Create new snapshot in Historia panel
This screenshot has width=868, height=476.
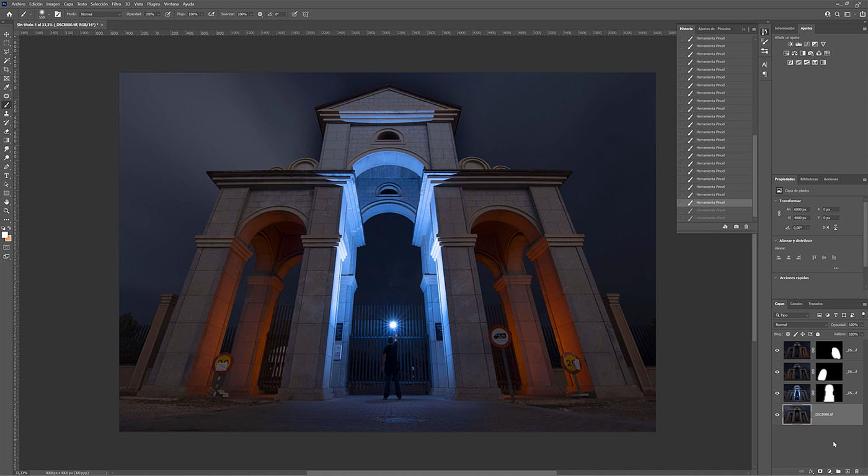pos(737,227)
